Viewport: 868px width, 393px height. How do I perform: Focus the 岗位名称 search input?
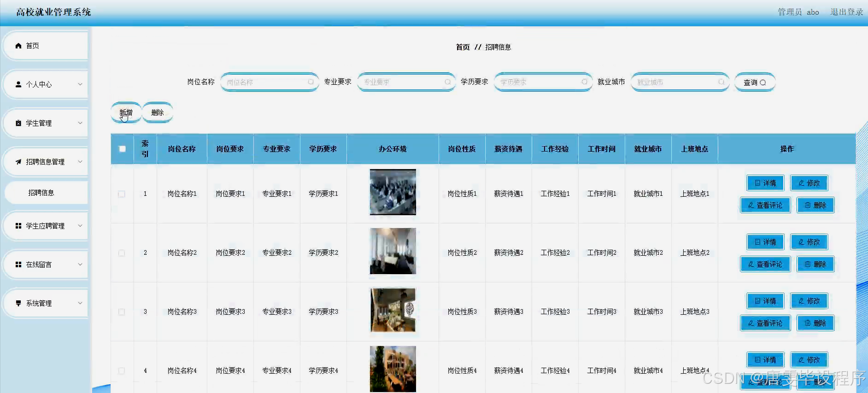[270, 82]
